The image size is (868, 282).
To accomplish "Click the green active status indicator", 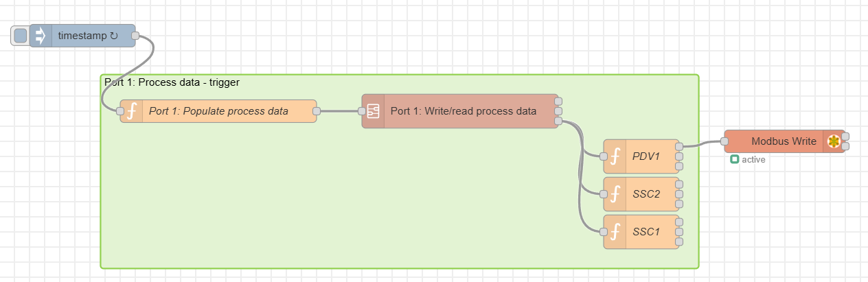I will (x=735, y=160).
